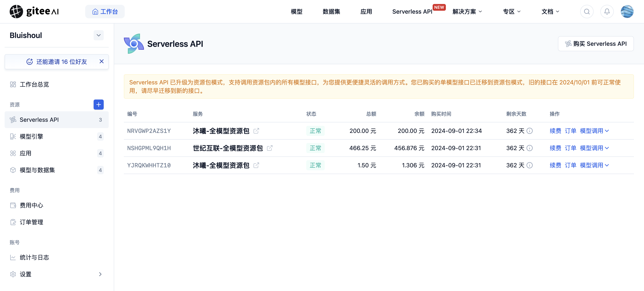Click the orange upgrade notice banner
The image size is (644, 291).
click(378, 87)
